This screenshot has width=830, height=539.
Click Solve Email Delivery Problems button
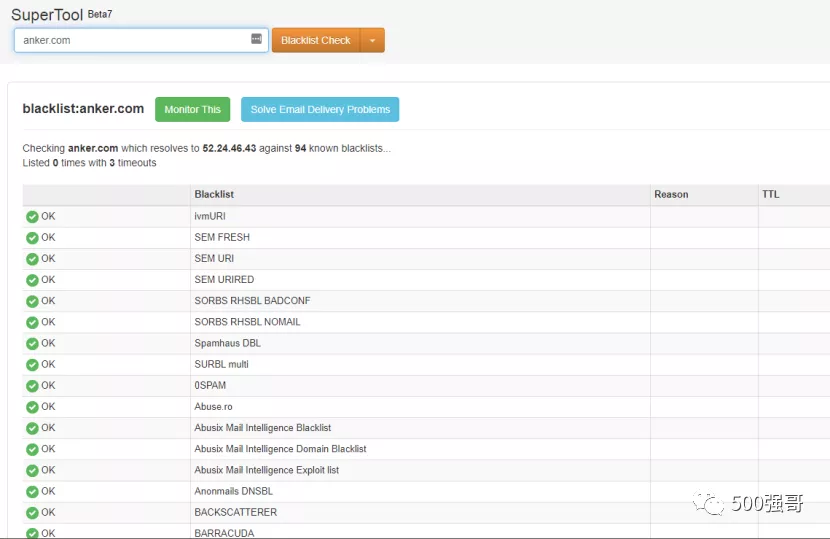click(x=320, y=110)
